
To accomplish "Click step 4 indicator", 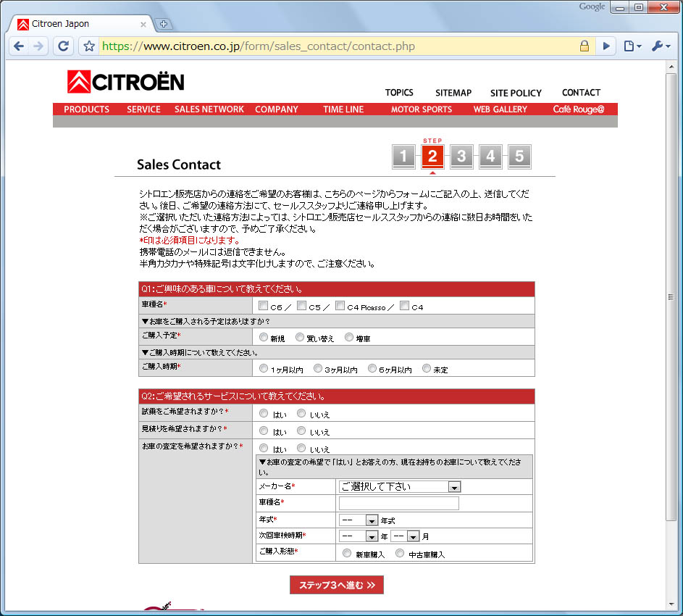I will [x=490, y=156].
